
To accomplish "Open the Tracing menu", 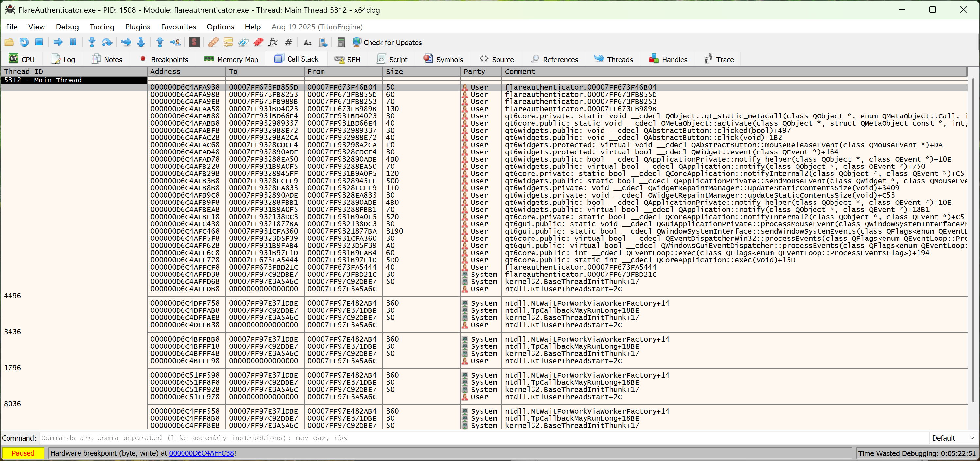I will pos(102,27).
